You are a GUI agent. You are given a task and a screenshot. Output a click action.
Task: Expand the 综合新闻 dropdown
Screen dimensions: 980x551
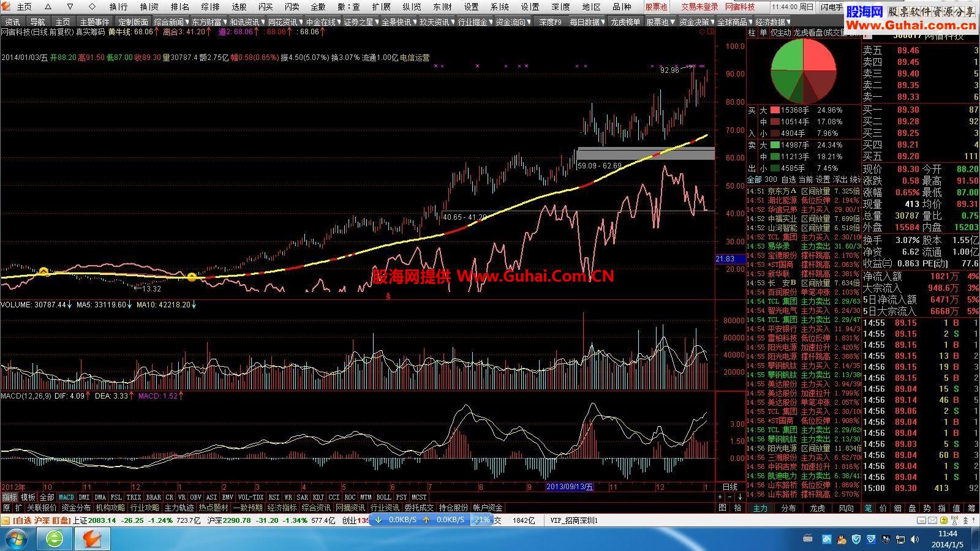[171, 22]
